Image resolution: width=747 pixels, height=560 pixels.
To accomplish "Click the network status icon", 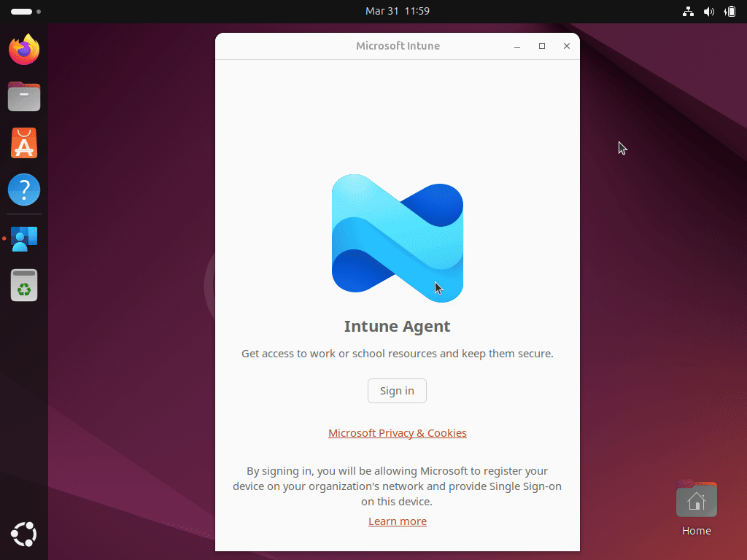I will (x=687, y=11).
